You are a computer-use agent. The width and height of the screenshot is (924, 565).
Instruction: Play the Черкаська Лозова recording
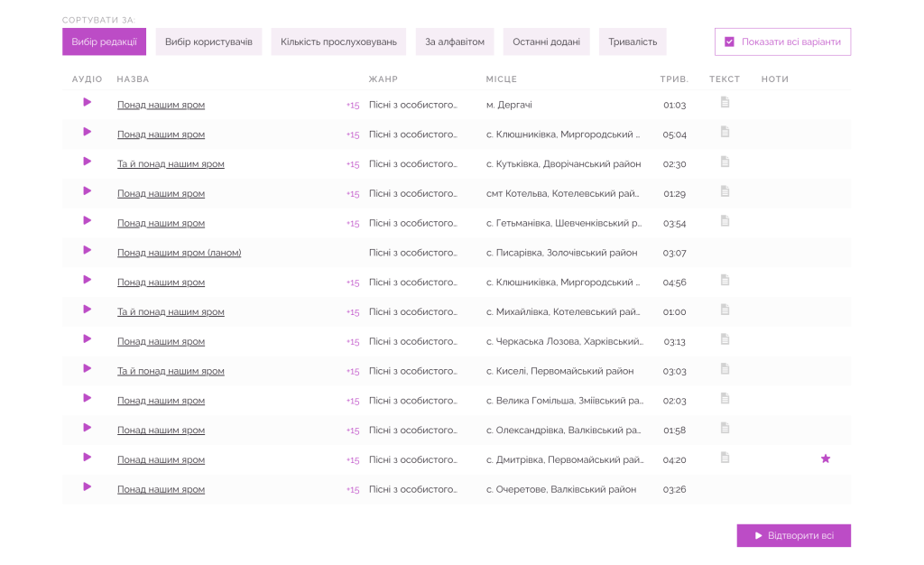pos(88,339)
